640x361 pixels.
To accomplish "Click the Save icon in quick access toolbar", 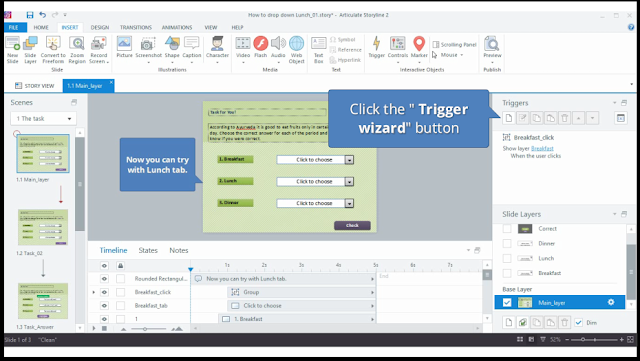I will click(x=30, y=15).
